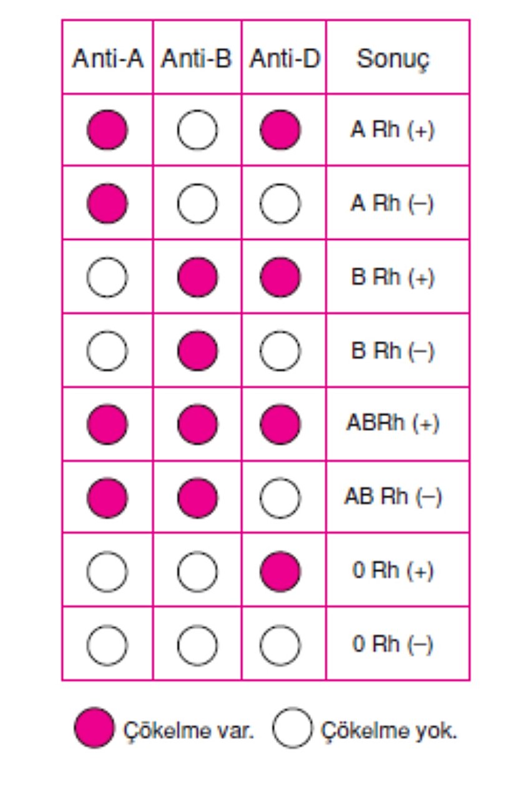Click the '0 Rh (+)' result text

[x=393, y=571]
